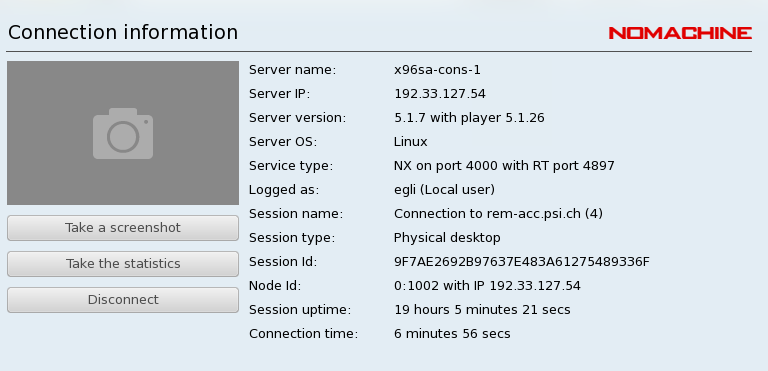
Task: Click the "Physical desktop" session type value
Action: 447,238
